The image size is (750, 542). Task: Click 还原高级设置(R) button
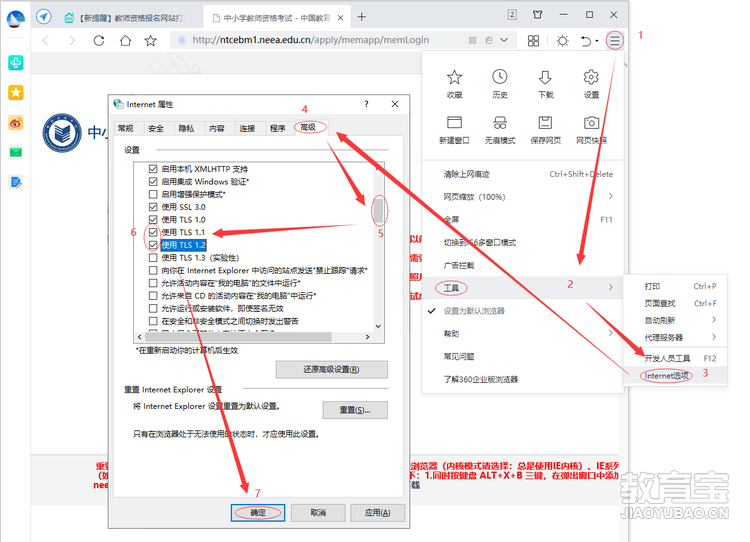(331, 369)
